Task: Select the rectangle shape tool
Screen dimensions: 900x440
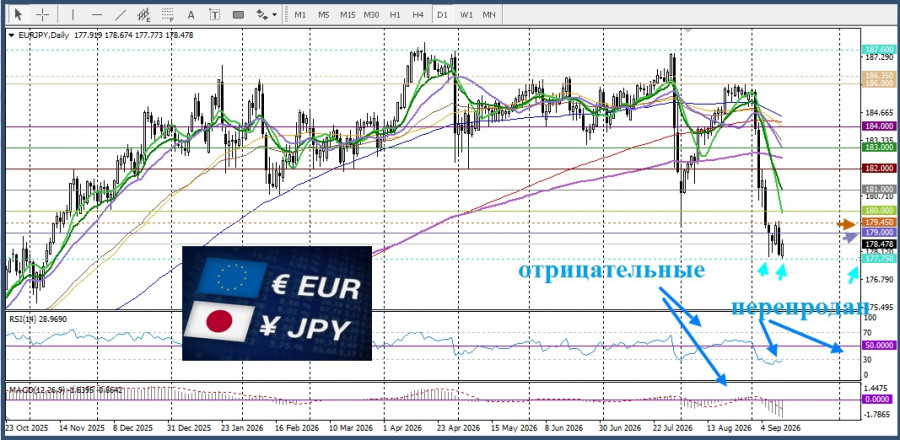Action: [238, 14]
